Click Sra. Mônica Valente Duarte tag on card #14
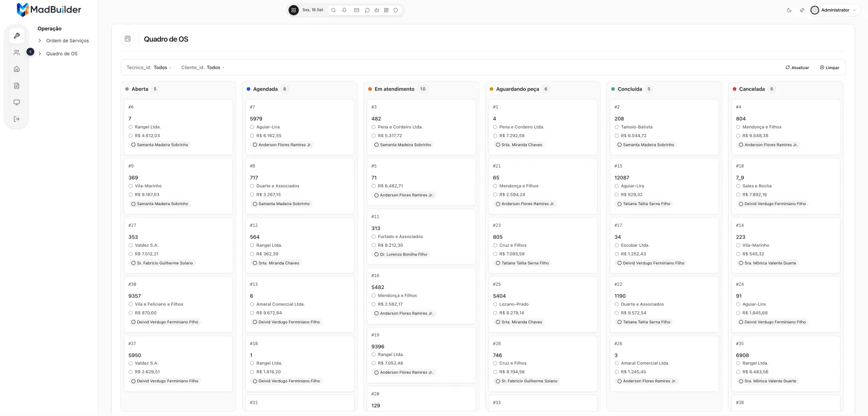This screenshot has height=416, width=868. coord(768,263)
